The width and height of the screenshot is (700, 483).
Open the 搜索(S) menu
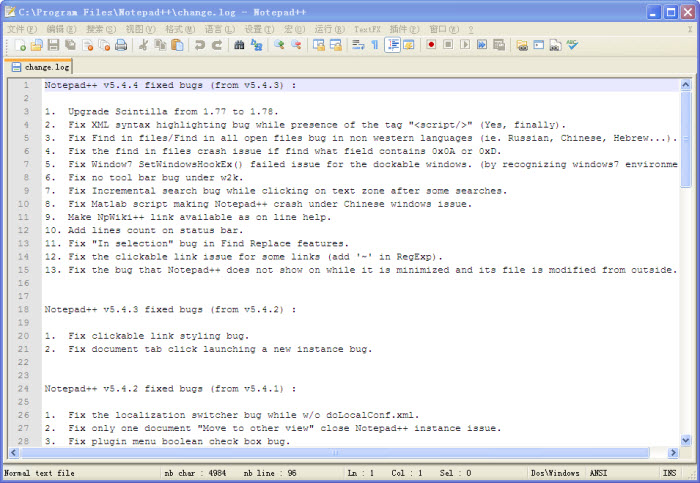click(x=101, y=29)
